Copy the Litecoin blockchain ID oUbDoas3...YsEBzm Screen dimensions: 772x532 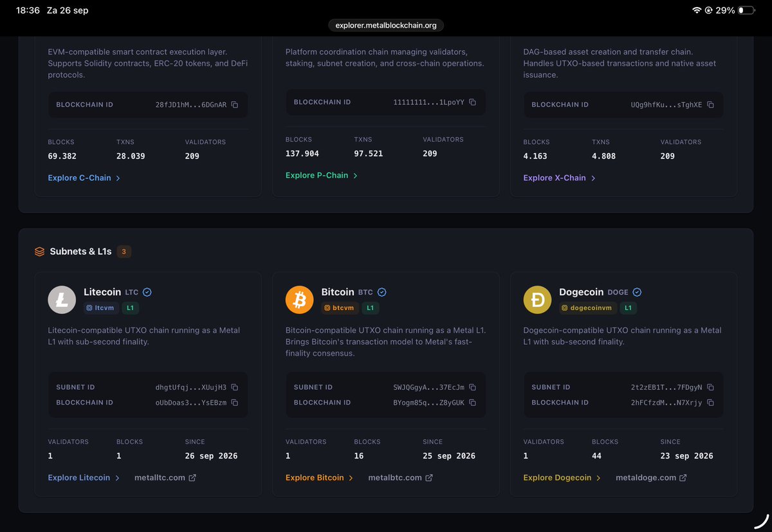pos(235,403)
